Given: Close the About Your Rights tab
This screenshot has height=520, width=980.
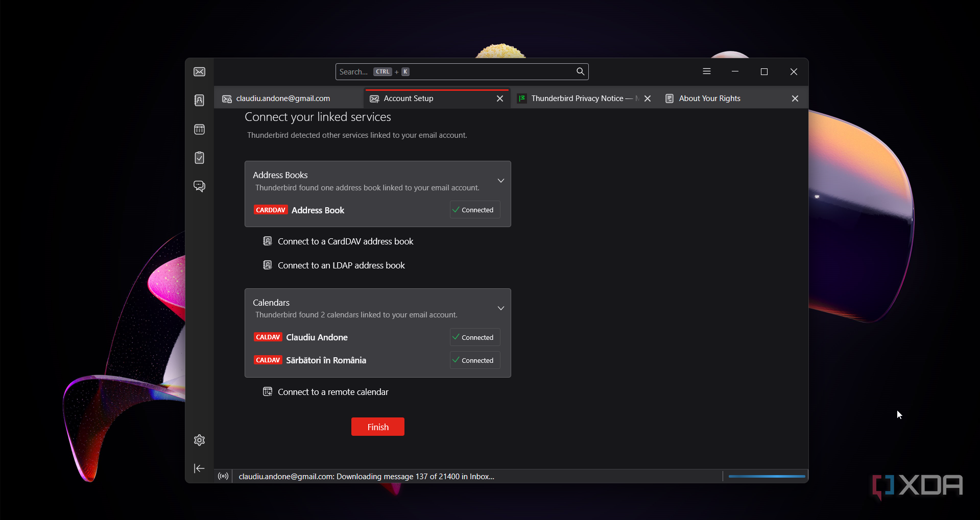Looking at the screenshot, I should pyautogui.click(x=795, y=98).
